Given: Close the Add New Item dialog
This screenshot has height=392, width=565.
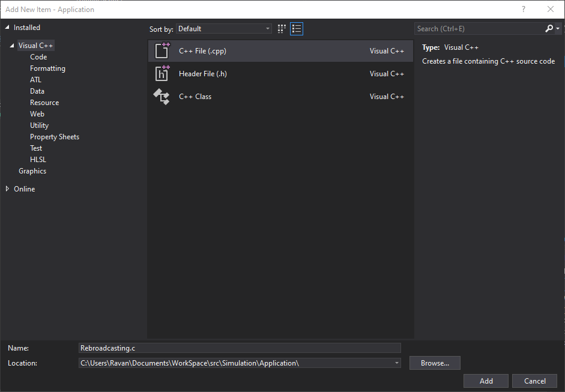Looking at the screenshot, I should pyautogui.click(x=550, y=10).
